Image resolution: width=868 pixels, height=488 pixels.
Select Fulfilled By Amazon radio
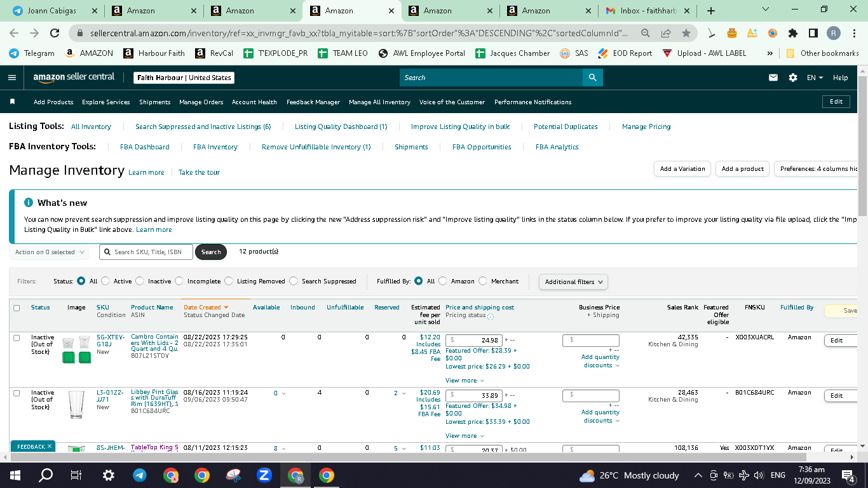(x=443, y=281)
